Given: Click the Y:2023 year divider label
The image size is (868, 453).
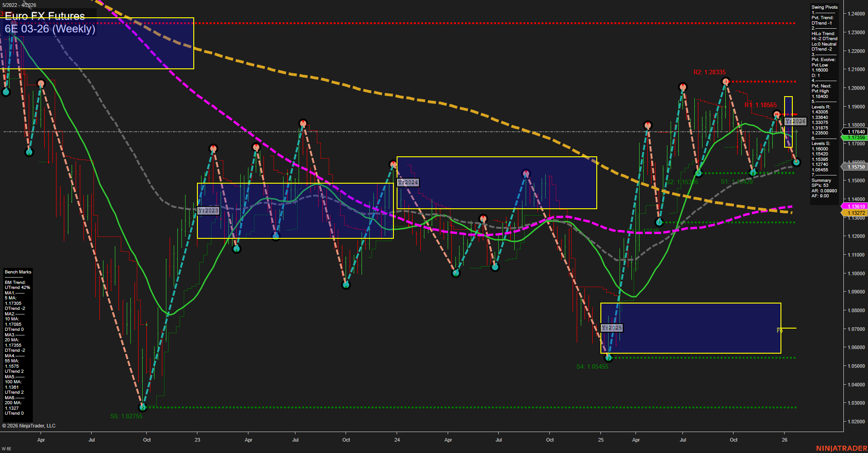Looking at the screenshot, I should (208, 210).
